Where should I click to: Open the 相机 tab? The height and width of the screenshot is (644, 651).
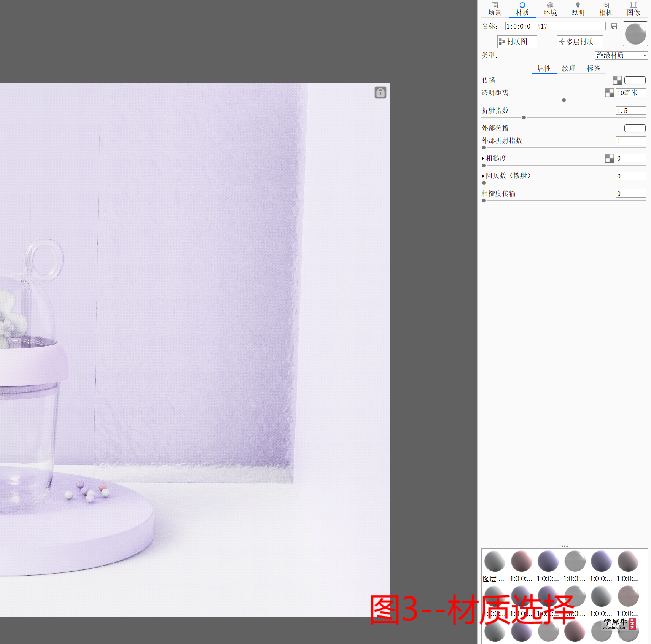tap(605, 9)
